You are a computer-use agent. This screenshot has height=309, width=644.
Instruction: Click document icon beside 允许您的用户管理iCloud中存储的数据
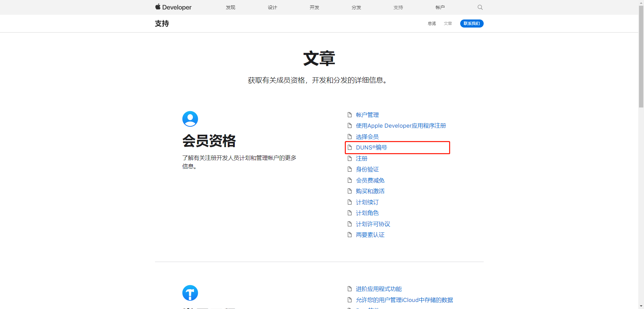[350, 300]
